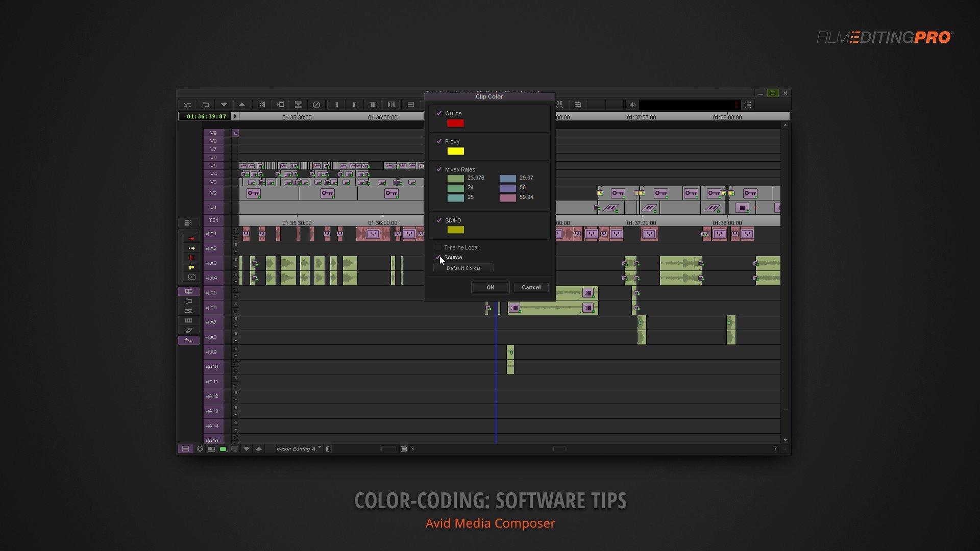
Task: Open the 'esson Editing A' timeline view menu
Action: 298,449
